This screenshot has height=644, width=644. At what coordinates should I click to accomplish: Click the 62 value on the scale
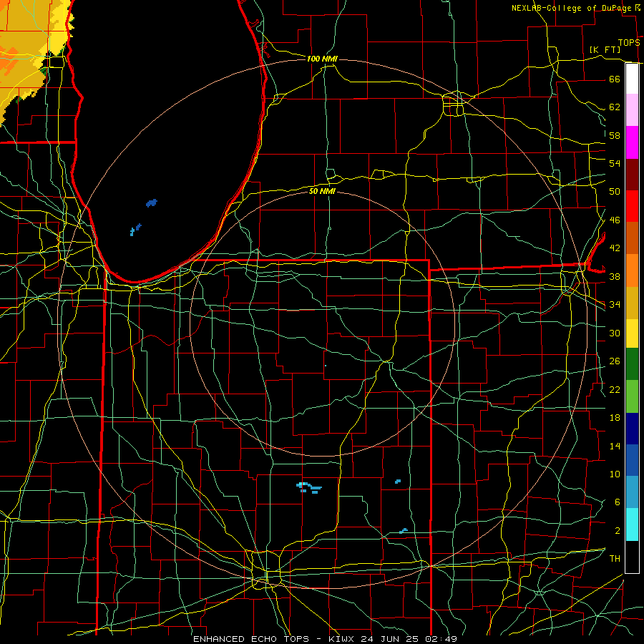pyautogui.click(x=615, y=107)
